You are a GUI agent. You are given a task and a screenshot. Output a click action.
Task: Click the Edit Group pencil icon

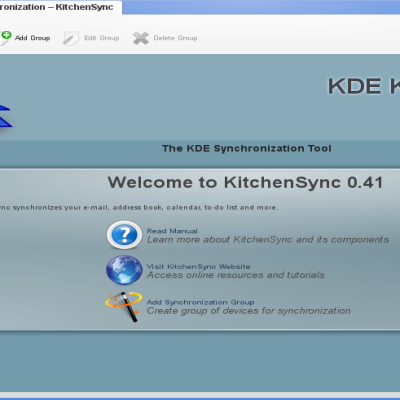click(x=71, y=38)
